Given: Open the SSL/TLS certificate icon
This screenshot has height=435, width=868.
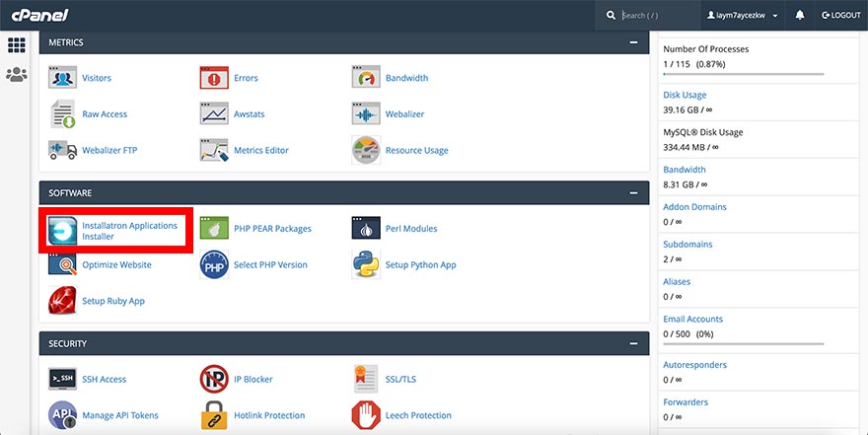Looking at the screenshot, I should 366,379.
